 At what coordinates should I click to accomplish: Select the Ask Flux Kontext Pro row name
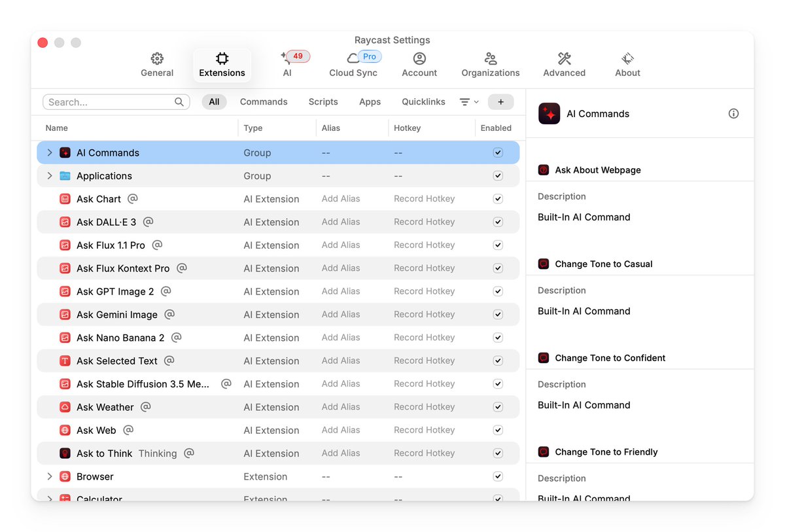[x=123, y=268]
